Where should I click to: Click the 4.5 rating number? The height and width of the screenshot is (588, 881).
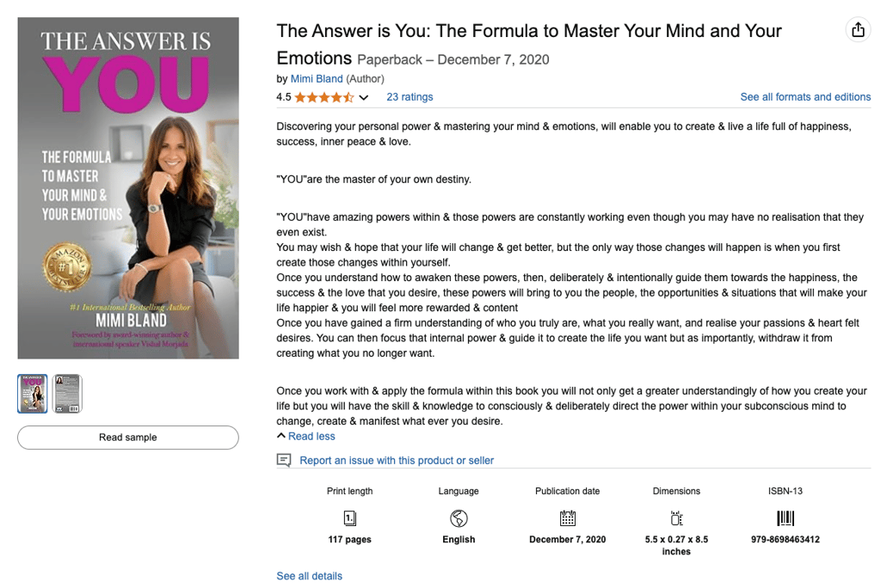[284, 97]
